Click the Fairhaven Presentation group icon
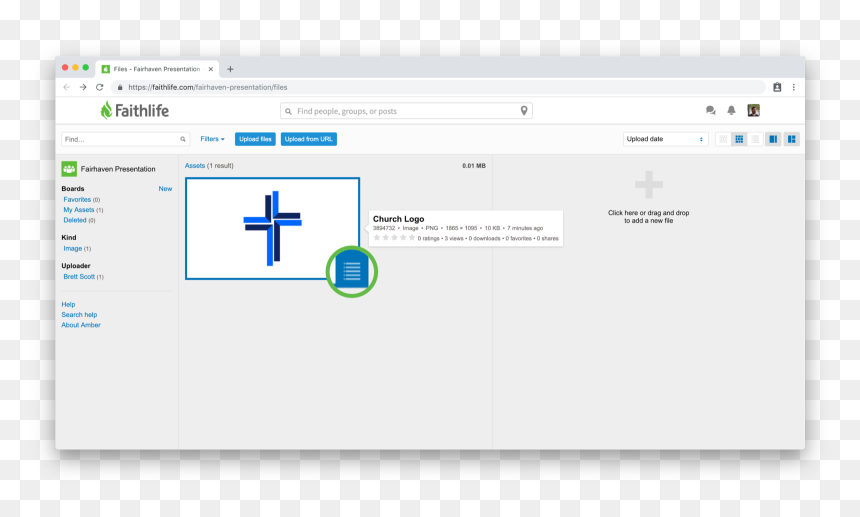 click(x=69, y=169)
